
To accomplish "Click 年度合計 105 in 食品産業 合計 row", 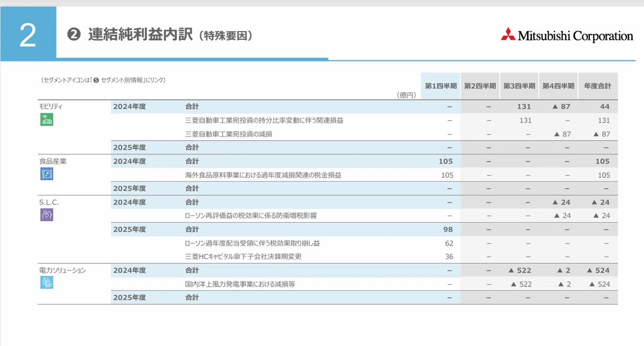I will (x=603, y=161).
